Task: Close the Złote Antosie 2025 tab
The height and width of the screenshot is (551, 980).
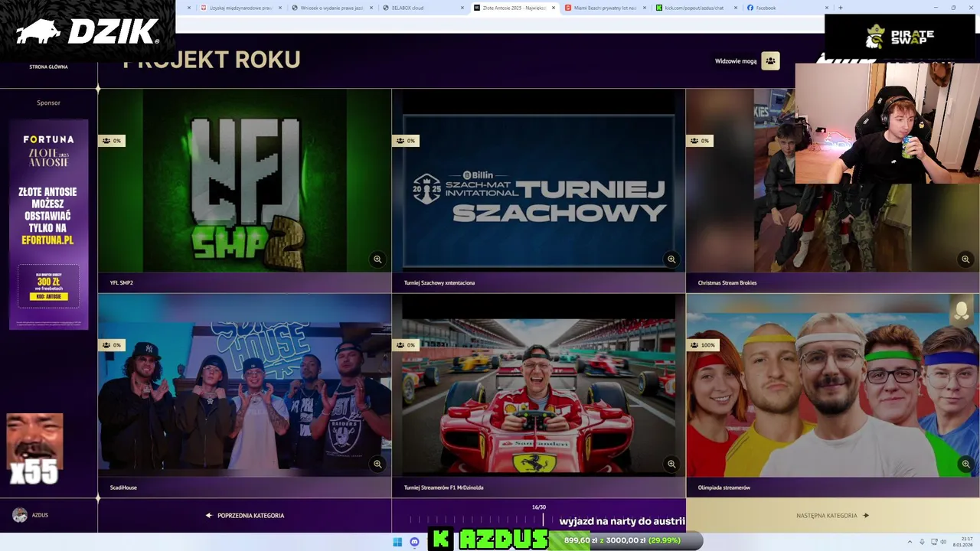Action: point(554,8)
